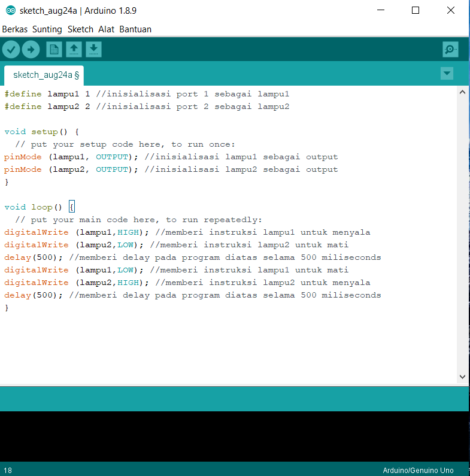Open the tab options dropdown arrow
The width and height of the screenshot is (470, 476).
click(447, 74)
